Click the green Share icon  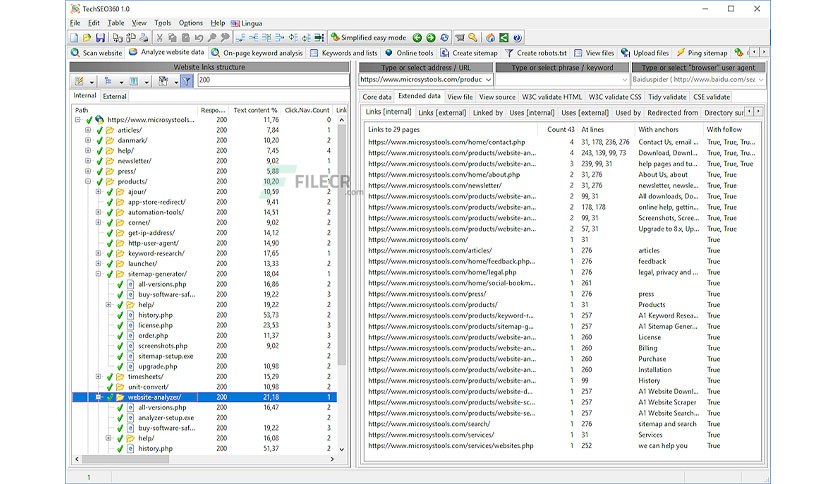[504, 38]
